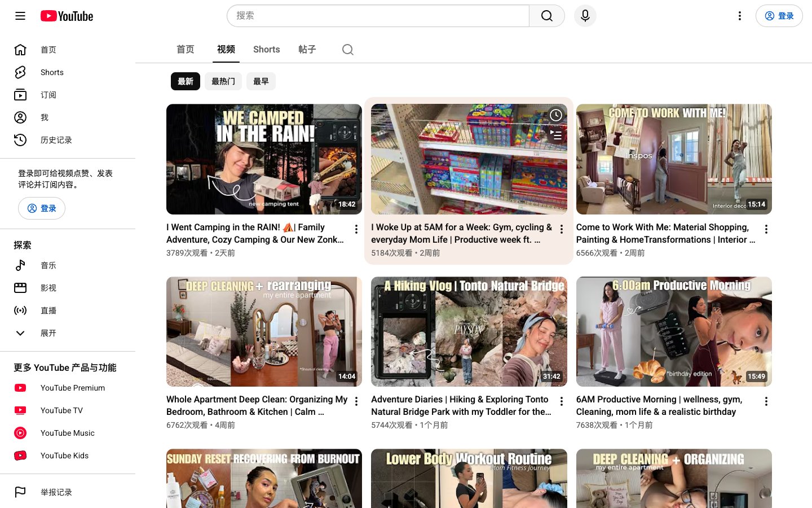Image resolution: width=812 pixels, height=508 pixels.
Task: Select the channel 视频 tab
Action: [226, 50]
